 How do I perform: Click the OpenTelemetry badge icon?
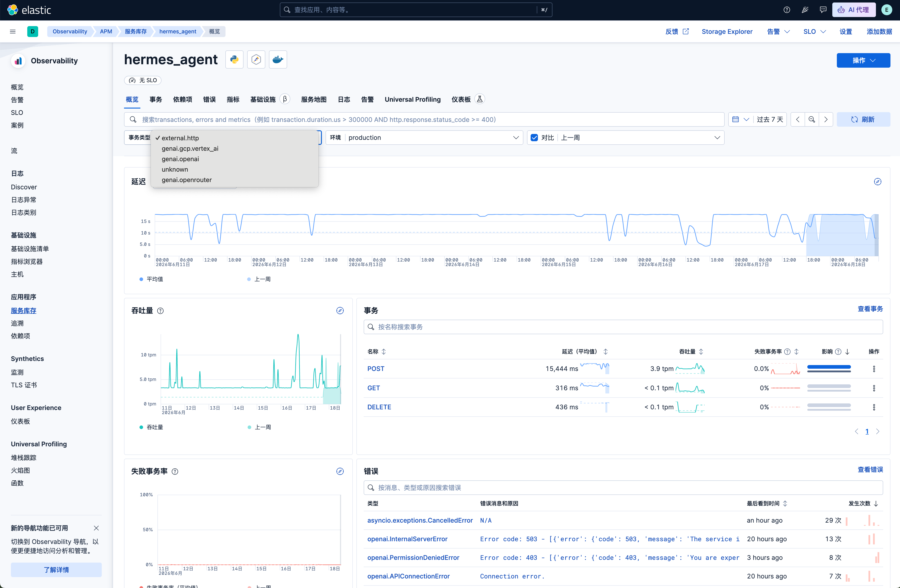coord(256,60)
